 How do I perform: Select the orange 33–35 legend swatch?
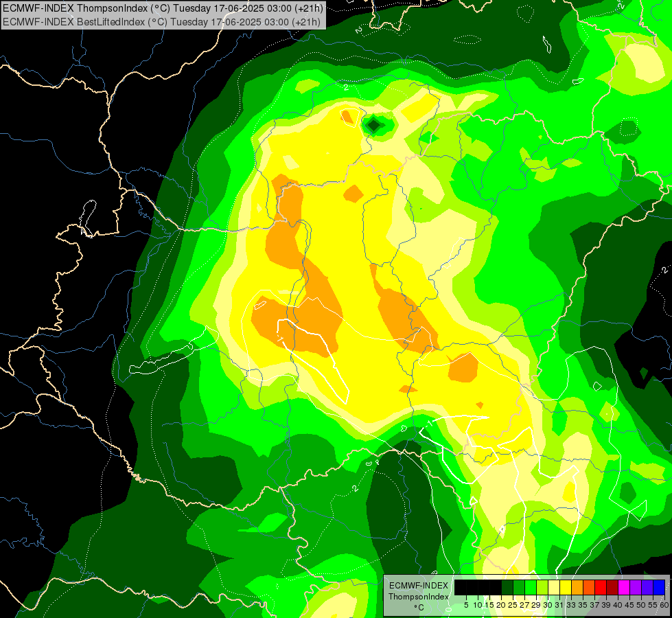click(577, 587)
